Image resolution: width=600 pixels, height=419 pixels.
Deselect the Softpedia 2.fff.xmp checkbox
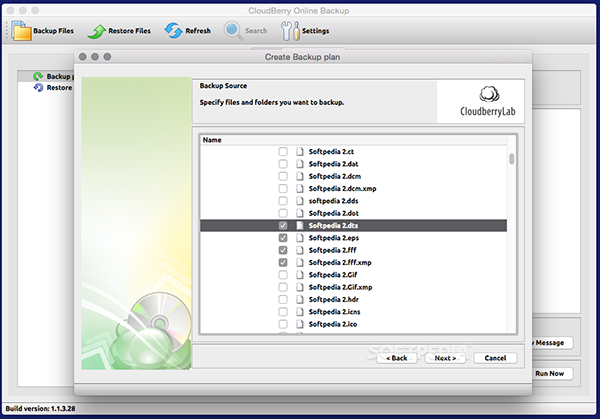pyautogui.click(x=283, y=262)
